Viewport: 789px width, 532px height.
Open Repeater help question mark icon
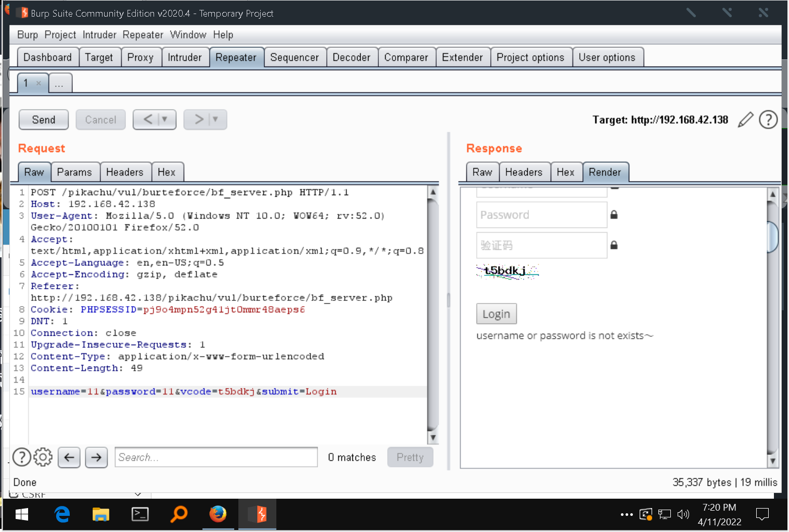coord(768,120)
